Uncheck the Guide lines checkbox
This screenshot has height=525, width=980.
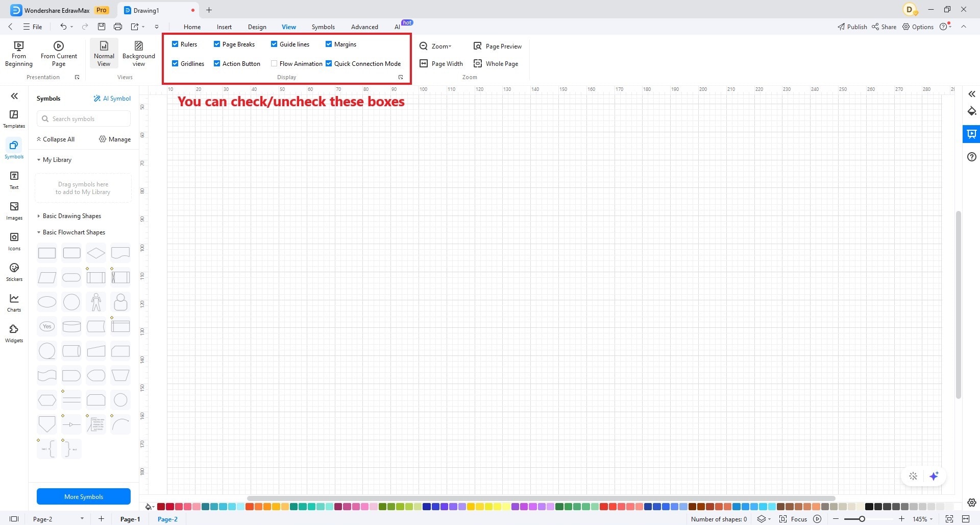pos(274,44)
